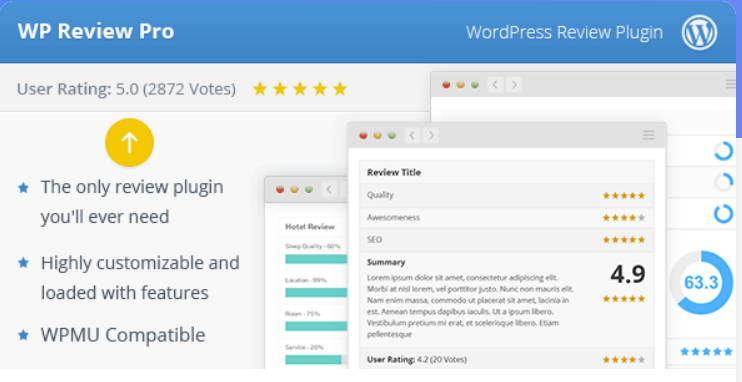
Task: Click the Sleep Quality 60% progress bar
Action: pos(316,259)
